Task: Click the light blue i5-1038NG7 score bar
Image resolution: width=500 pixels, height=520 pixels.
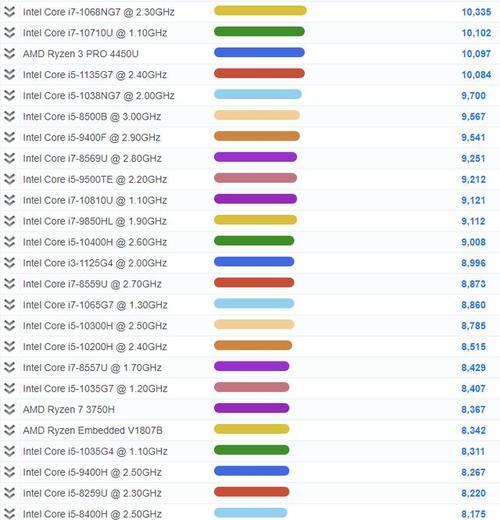Action: [258, 94]
